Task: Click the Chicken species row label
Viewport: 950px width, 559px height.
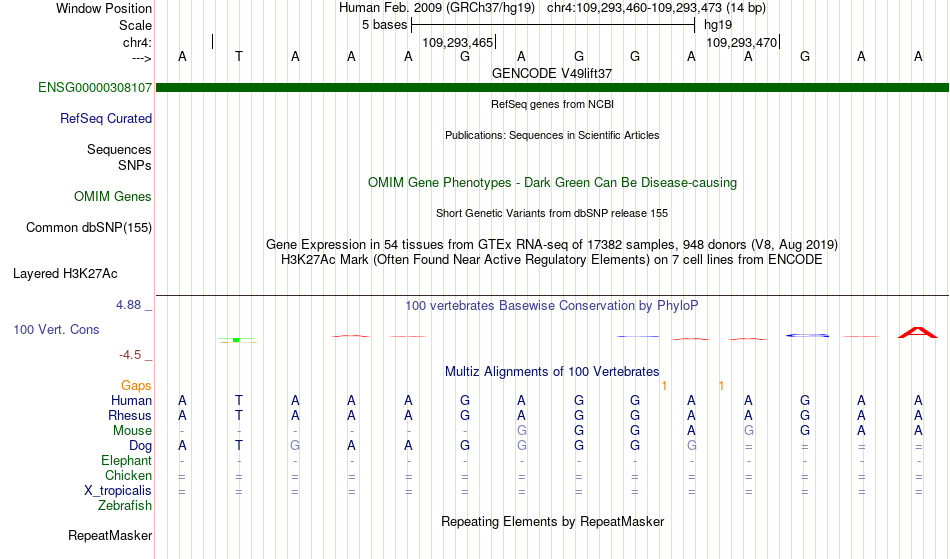Action: (x=128, y=475)
